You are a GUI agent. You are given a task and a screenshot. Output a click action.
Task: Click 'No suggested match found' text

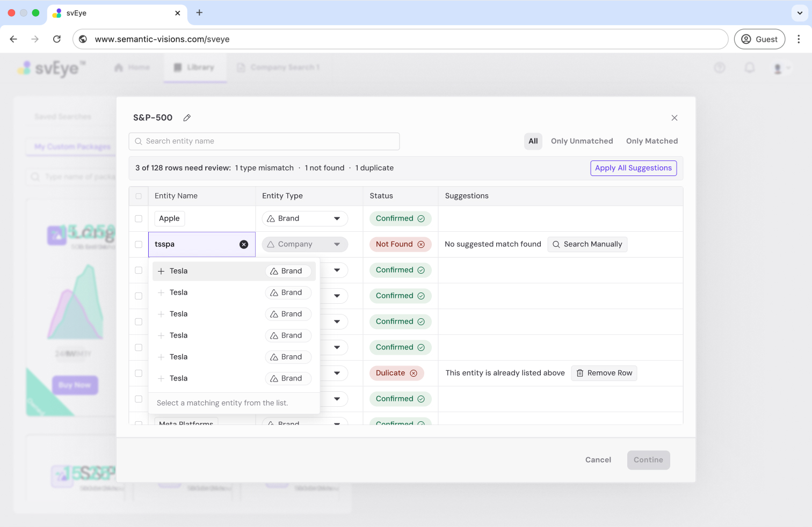tap(493, 245)
